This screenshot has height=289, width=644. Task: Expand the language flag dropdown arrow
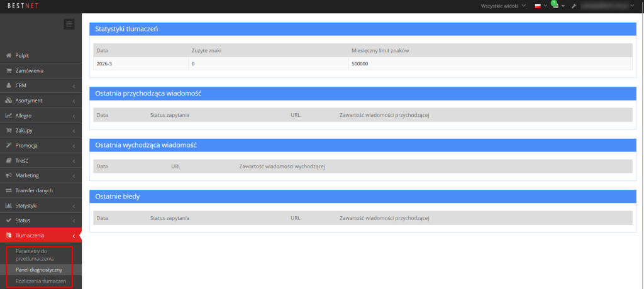pos(545,6)
